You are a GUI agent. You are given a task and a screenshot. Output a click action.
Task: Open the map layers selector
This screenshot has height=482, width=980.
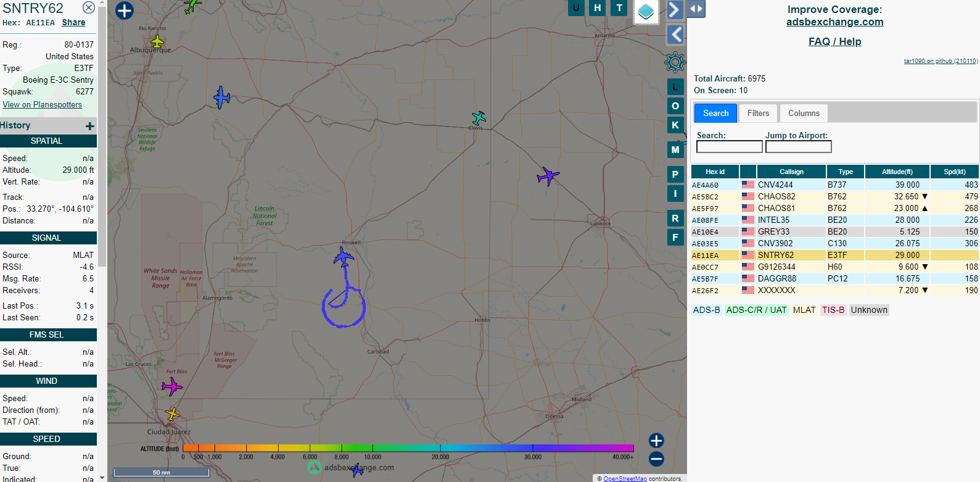(x=646, y=12)
